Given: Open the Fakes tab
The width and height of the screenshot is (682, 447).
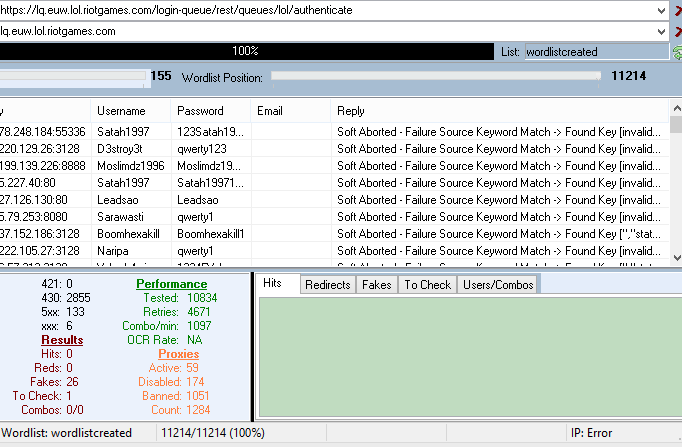Looking at the screenshot, I should pyautogui.click(x=377, y=285).
